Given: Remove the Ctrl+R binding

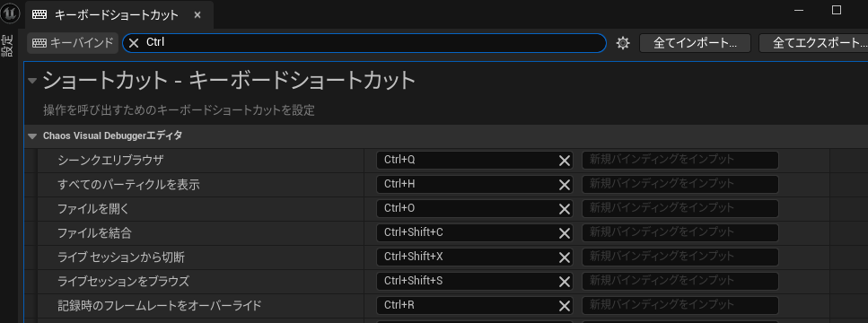Looking at the screenshot, I should coord(564,307).
